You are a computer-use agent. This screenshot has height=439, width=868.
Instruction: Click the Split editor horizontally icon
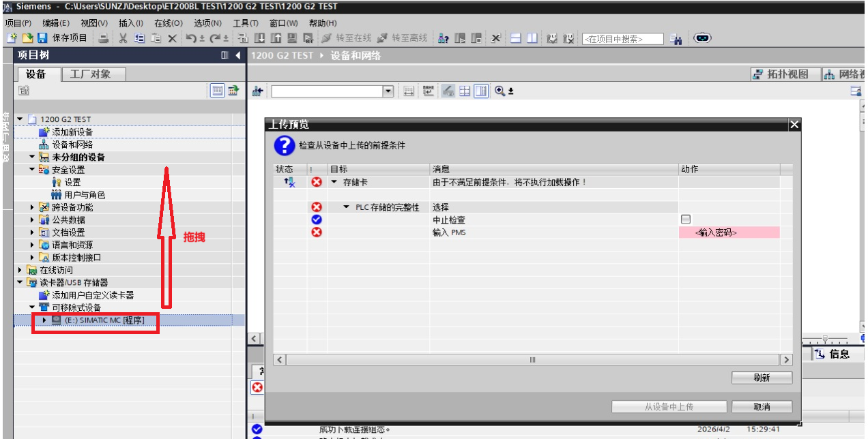[516, 38]
